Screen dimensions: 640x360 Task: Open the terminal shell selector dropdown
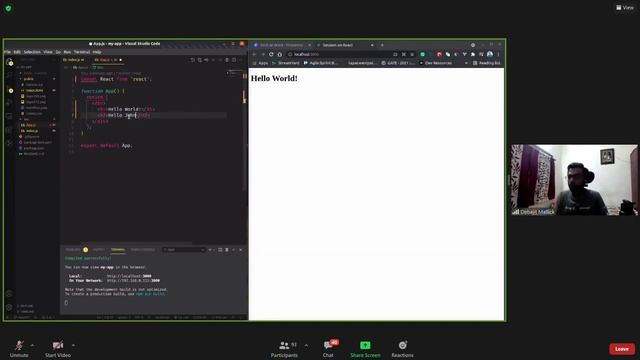tap(183, 249)
